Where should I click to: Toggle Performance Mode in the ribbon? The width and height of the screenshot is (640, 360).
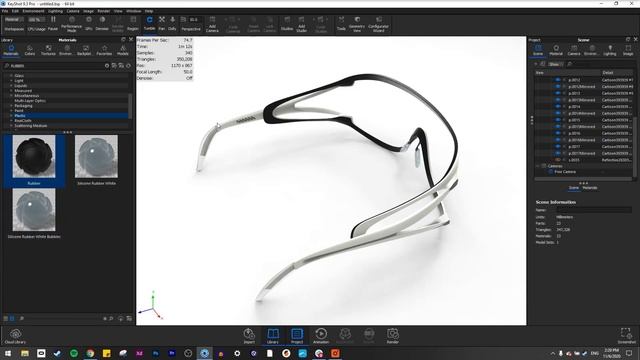tap(71, 24)
